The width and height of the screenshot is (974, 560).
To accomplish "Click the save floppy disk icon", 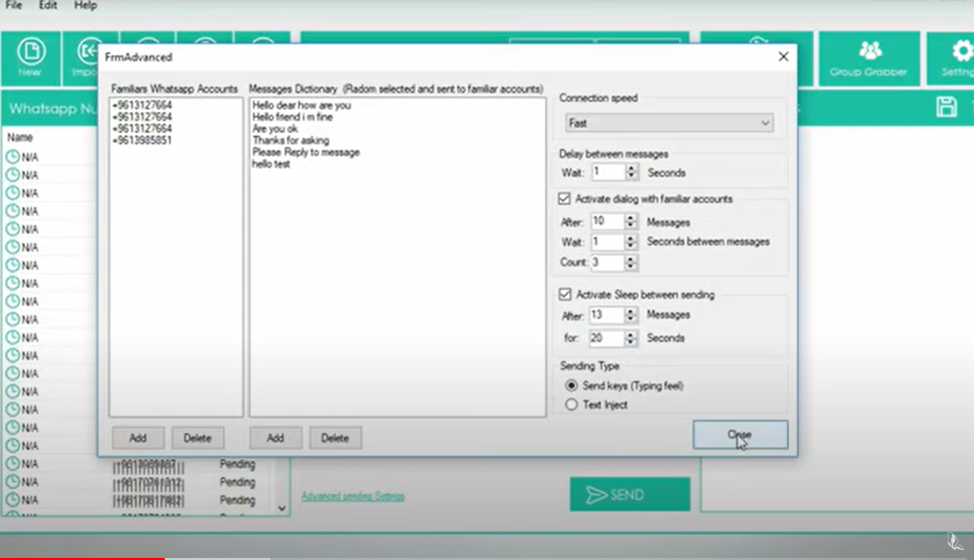I will point(948,107).
